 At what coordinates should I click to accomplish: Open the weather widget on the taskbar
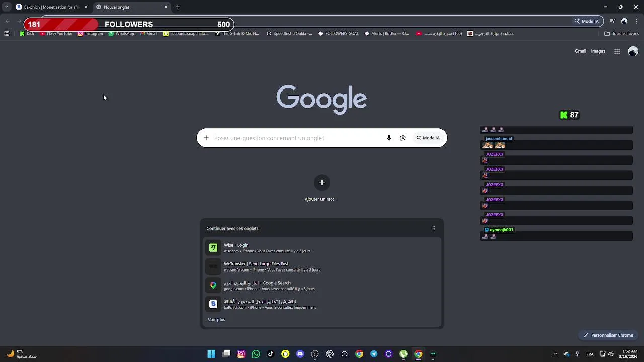pos(21,354)
